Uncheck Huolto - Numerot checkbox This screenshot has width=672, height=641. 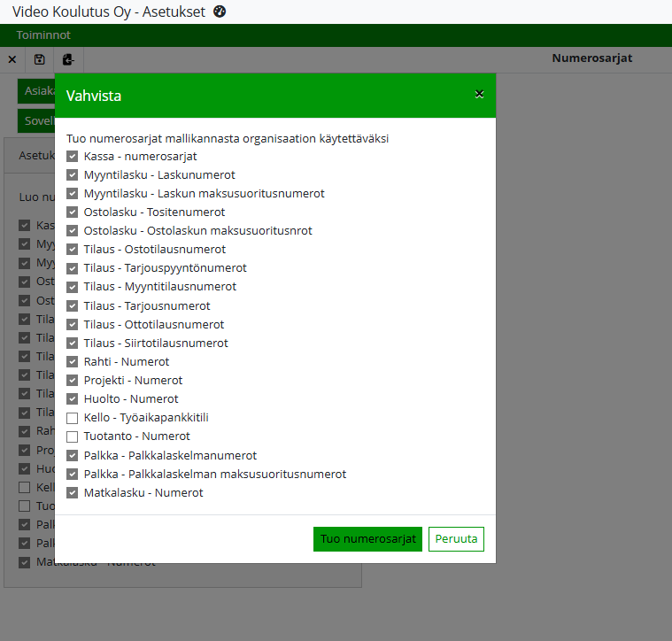click(x=73, y=399)
